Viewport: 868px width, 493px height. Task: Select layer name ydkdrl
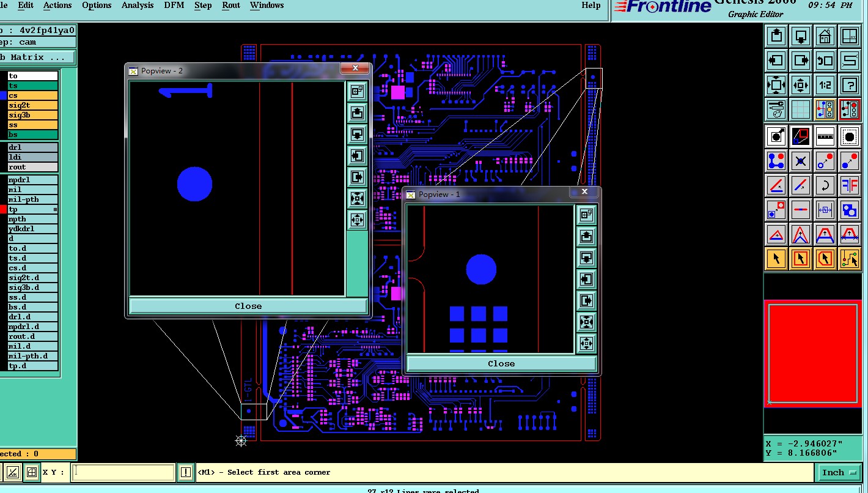pyautogui.click(x=33, y=229)
